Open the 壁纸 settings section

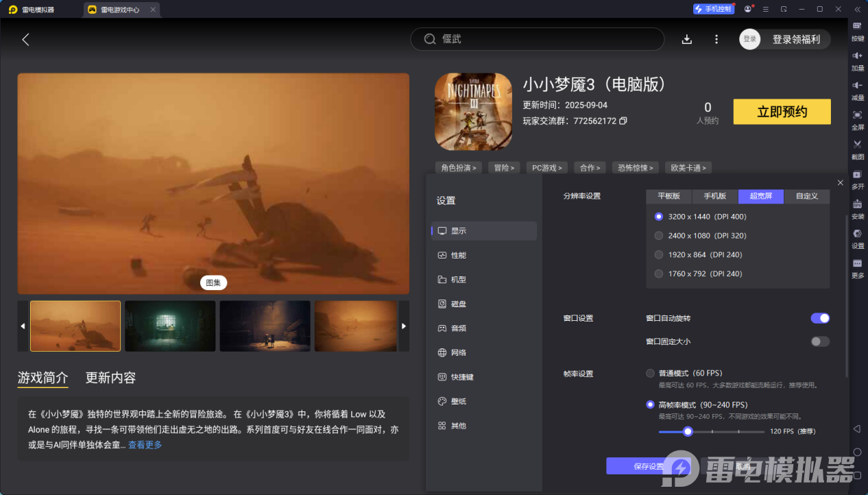484,401
